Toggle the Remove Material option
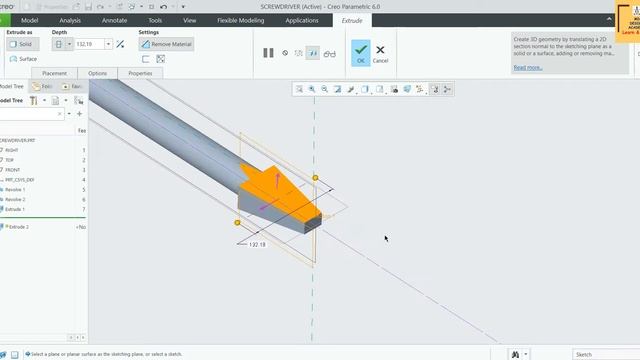 167,44
